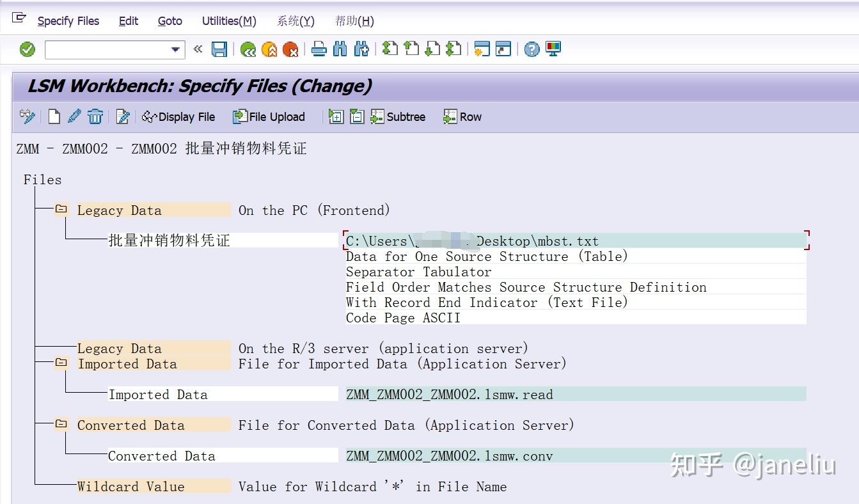The width and height of the screenshot is (859, 504).
Task: Collapse the toolbar with the chevron
Action: pyautogui.click(x=198, y=49)
